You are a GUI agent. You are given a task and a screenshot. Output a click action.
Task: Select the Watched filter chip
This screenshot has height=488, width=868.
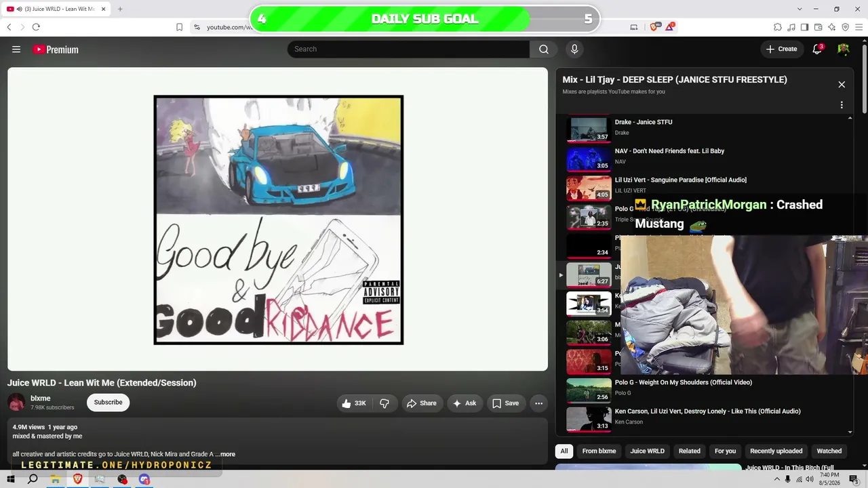point(829,451)
